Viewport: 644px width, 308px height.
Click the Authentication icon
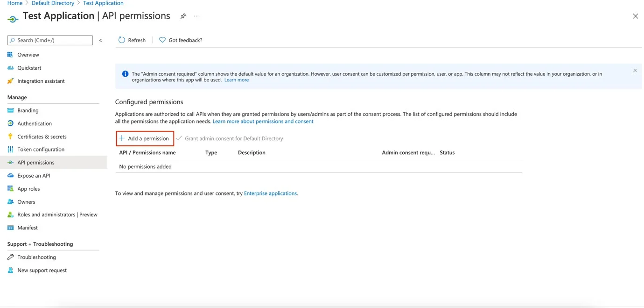pyautogui.click(x=10, y=123)
